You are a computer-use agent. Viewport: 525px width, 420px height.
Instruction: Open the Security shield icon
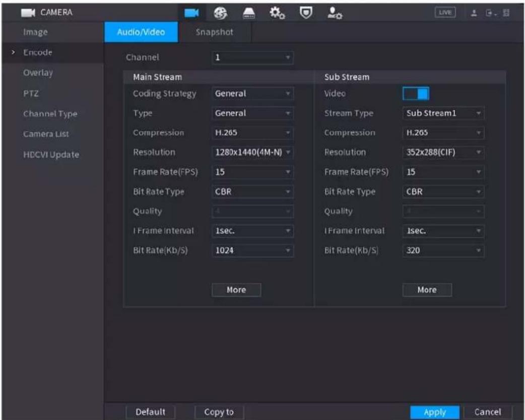pyautogui.click(x=306, y=13)
